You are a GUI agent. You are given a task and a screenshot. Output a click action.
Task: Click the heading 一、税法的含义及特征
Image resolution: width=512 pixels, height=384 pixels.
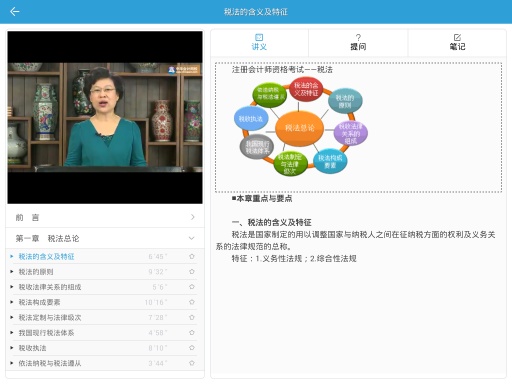271,222
